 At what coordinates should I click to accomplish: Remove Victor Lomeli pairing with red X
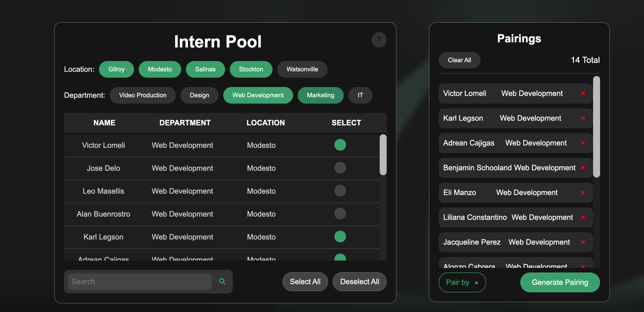[583, 93]
